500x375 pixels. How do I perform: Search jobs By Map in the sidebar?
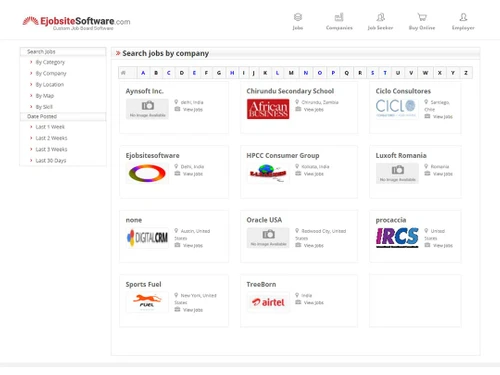click(x=45, y=96)
